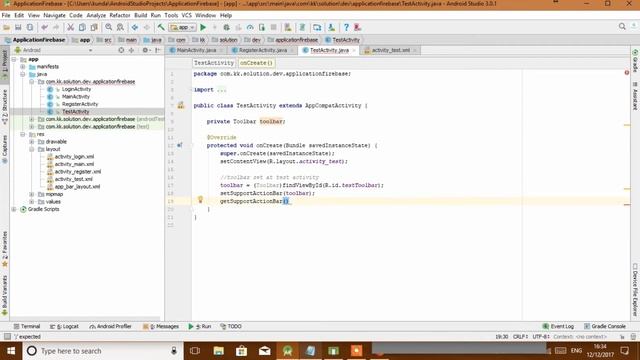
Task: Collapse the java folder node
Action: point(23,74)
